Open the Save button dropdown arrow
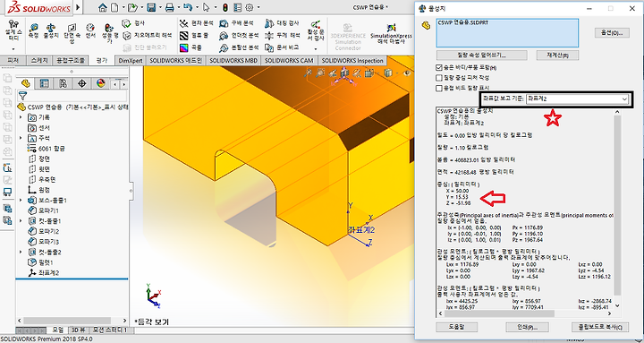 coord(160,7)
